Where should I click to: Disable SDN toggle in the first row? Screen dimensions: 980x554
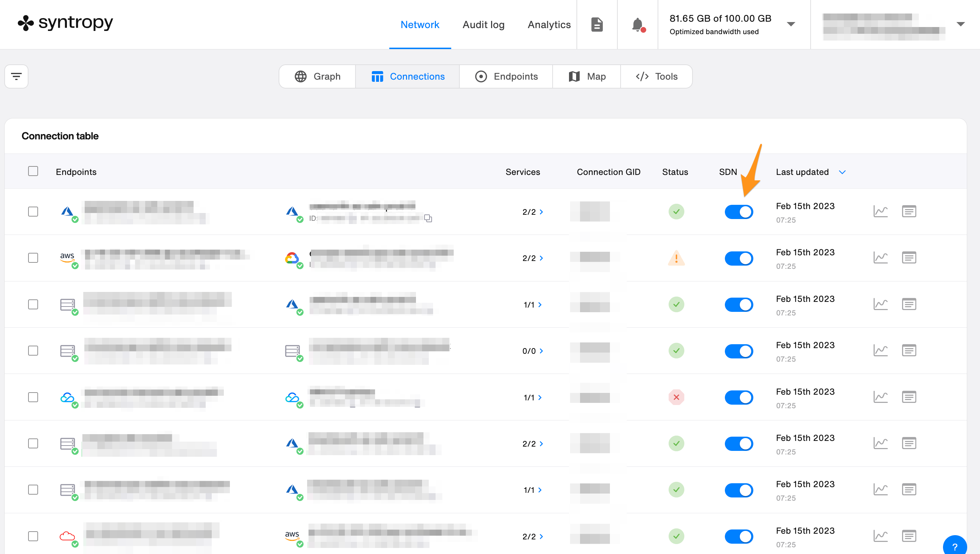click(x=739, y=212)
